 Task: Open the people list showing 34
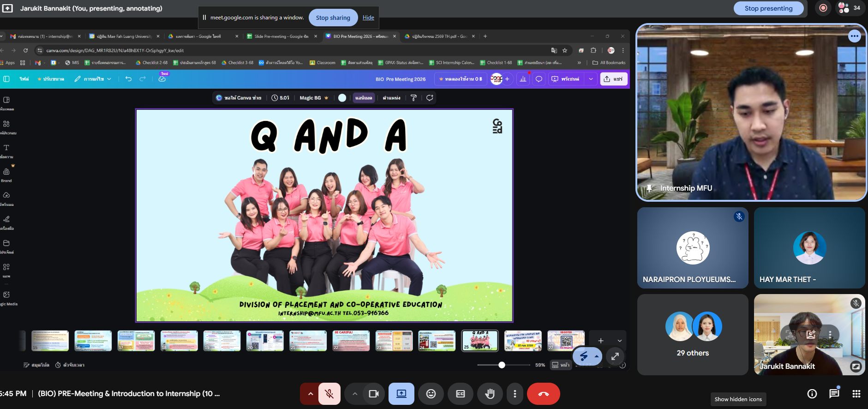(x=849, y=8)
